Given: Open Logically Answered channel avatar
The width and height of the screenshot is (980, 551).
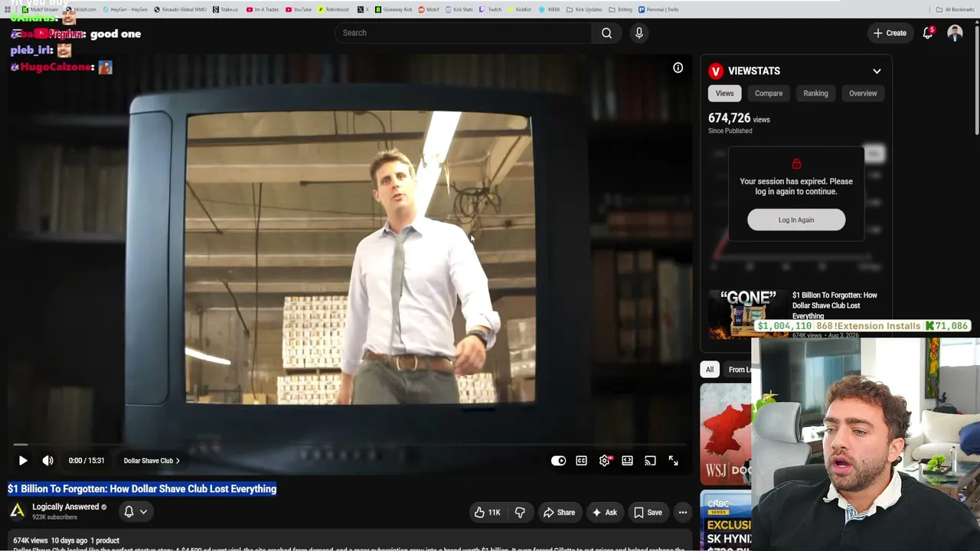Looking at the screenshot, I should (x=17, y=511).
